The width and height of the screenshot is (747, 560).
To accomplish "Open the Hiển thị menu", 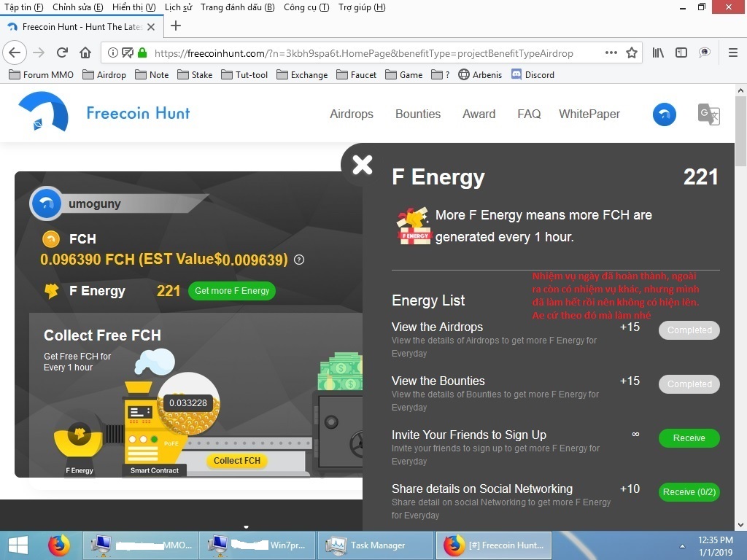I will pos(134,7).
